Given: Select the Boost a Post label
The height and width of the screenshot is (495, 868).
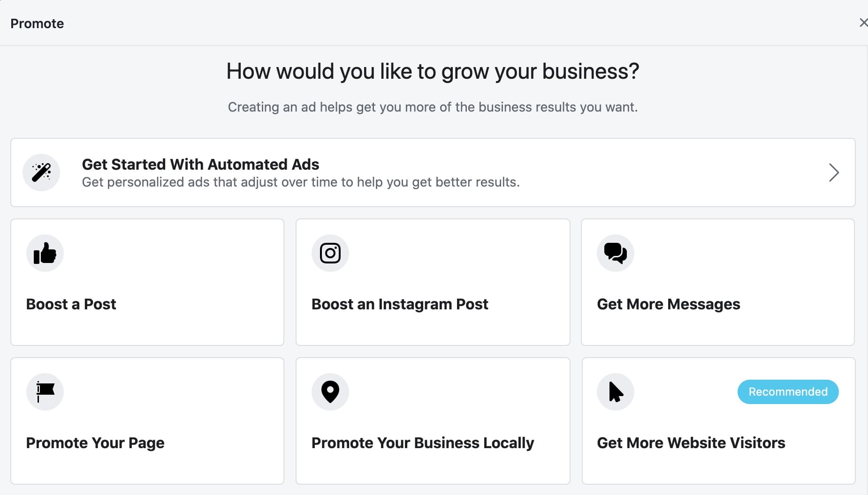Looking at the screenshot, I should 71,304.
